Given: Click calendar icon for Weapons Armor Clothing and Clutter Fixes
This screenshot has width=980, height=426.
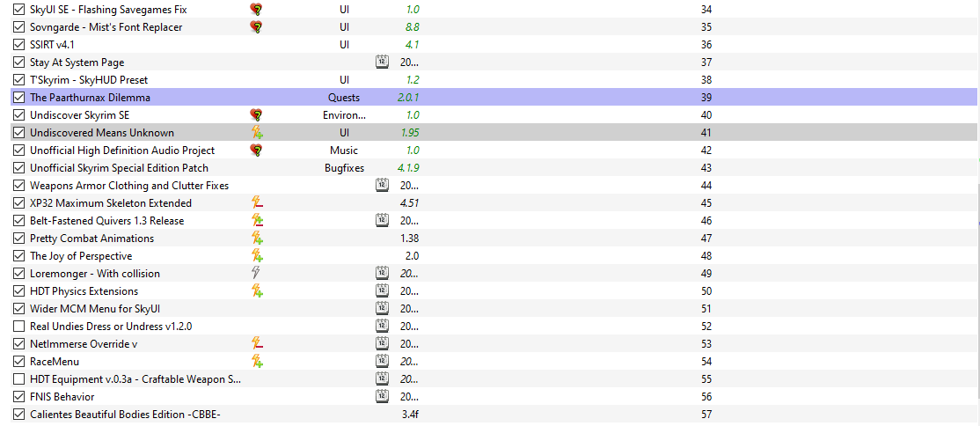Looking at the screenshot, I should click(383, 185).
